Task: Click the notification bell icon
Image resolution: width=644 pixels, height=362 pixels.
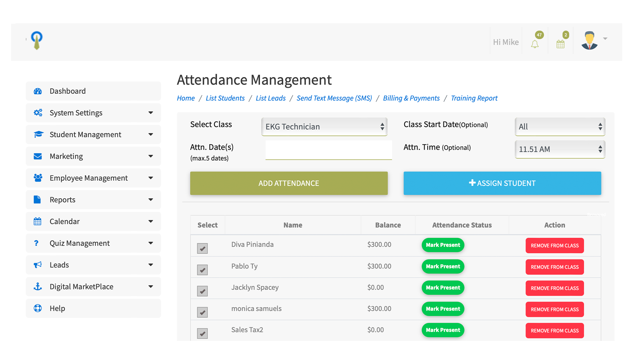Action: coord(535,44)
